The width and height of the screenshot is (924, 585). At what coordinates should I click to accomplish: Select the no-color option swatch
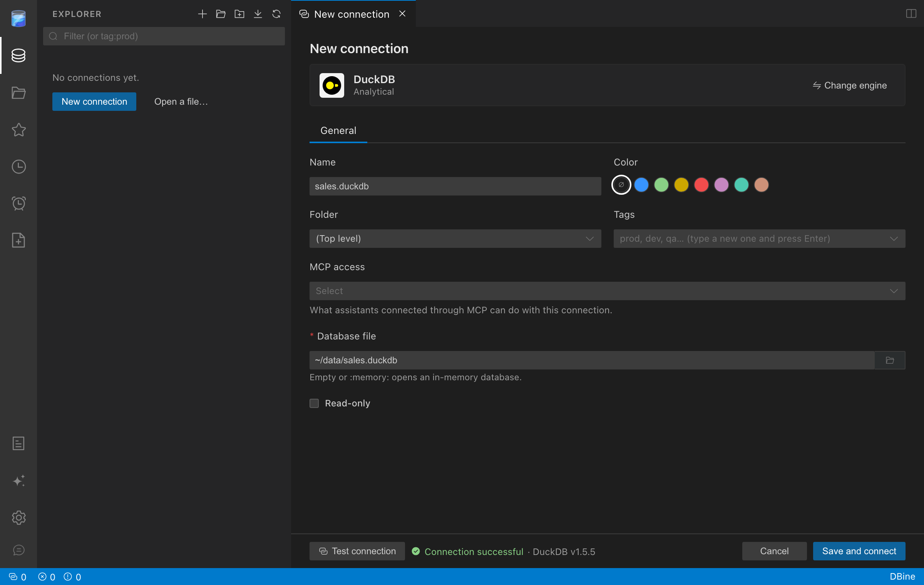pos(621,185)
